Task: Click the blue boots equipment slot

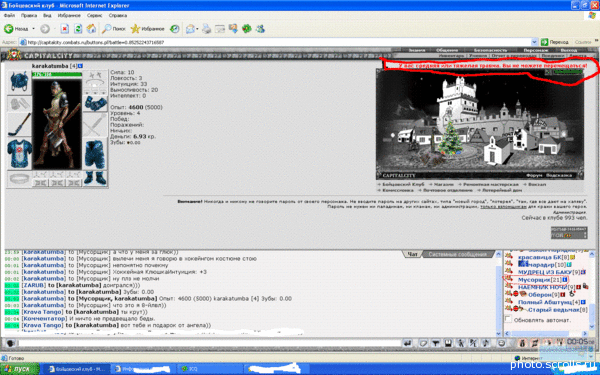Action: click(95, 178)
